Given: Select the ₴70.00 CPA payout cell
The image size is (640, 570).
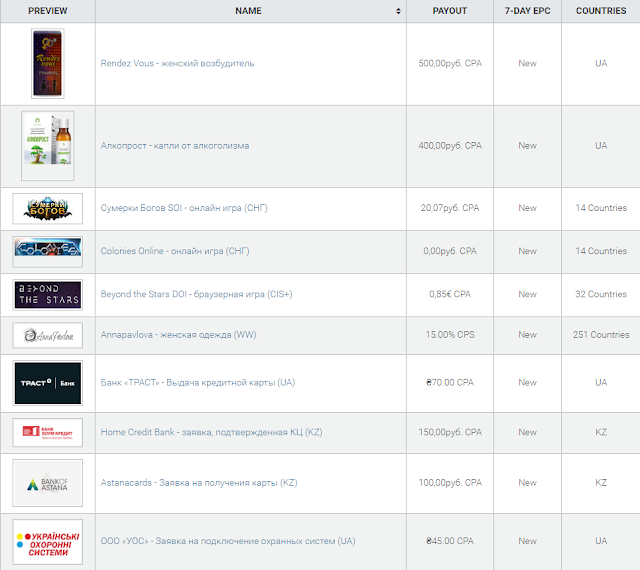Looking at the screenshot, I should [450, 383].
